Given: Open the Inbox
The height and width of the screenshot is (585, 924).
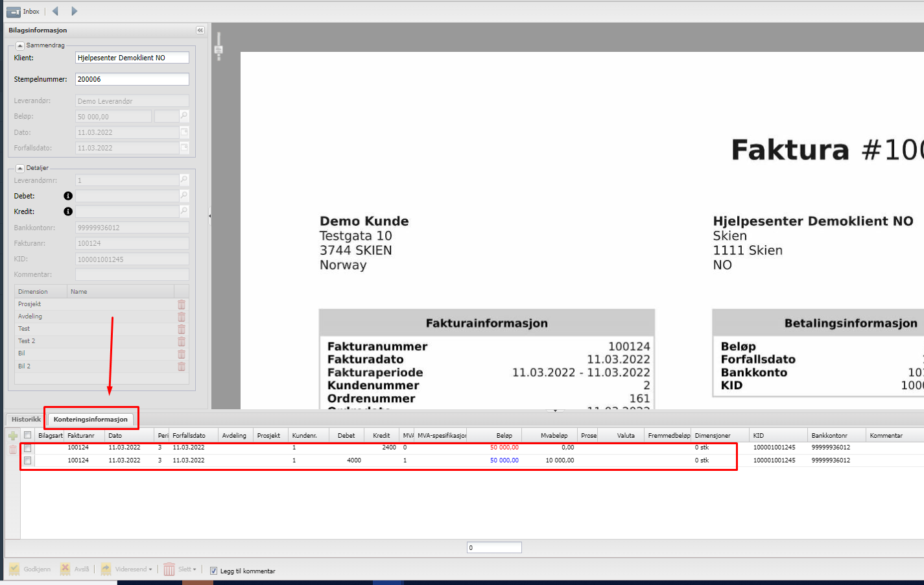Looking at the screenshot, I should [23, 12].
